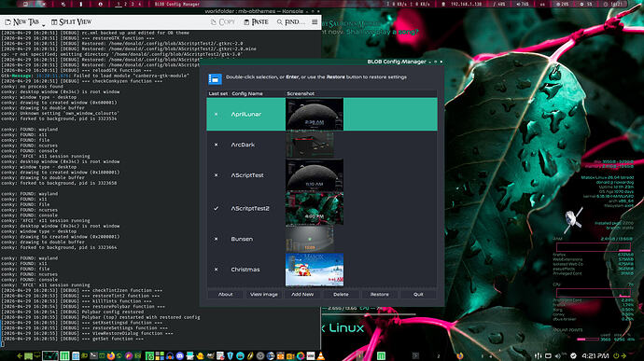Click Copy in the Konsole toolbar
This screenshot has width=644, height=361.
[223, 21]
